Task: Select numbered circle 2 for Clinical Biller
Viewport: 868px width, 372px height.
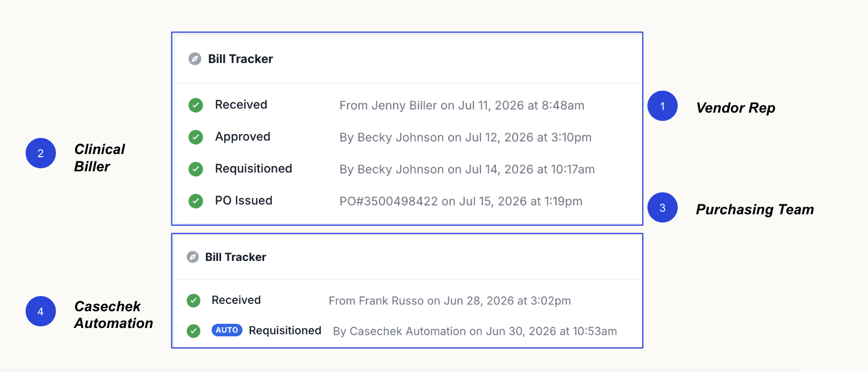Action: click(x=41, y=153)
